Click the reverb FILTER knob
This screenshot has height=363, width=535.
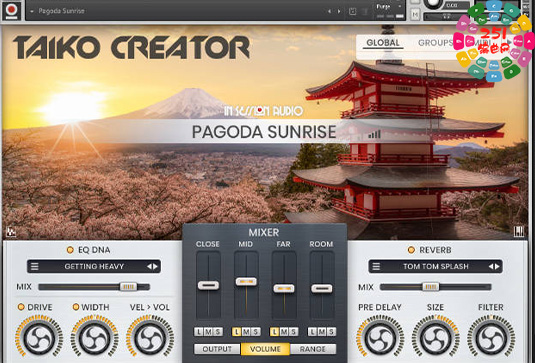coord(491,339)
